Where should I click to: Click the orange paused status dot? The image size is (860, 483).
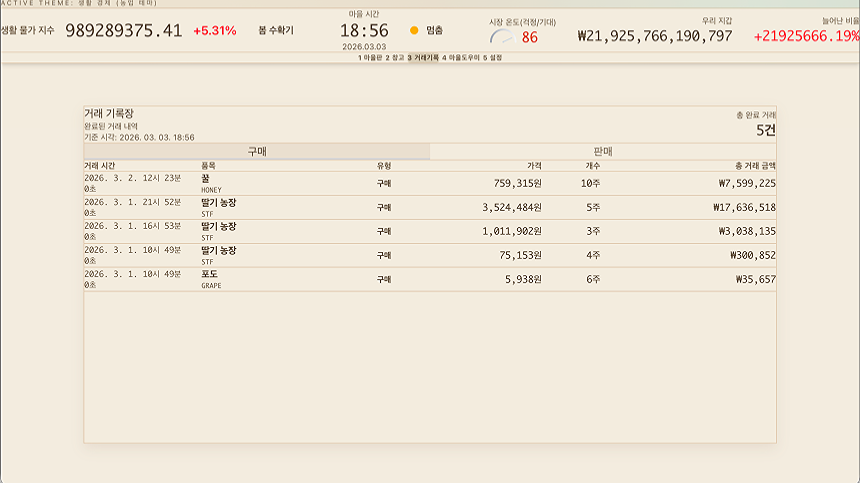click(414, 31)
